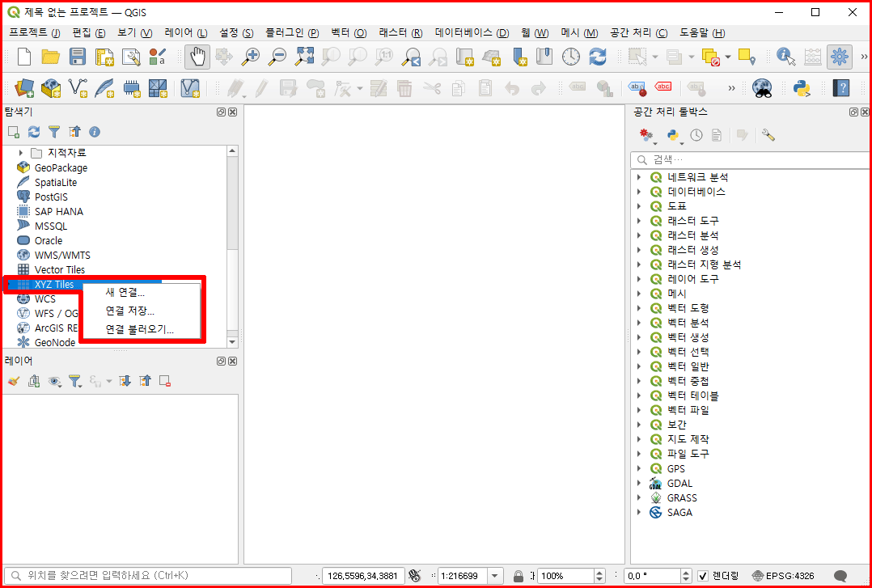The image size is (872, 588).
Task: Toggle the scale lock icon in status bar
Action: (x=519, y=576)
